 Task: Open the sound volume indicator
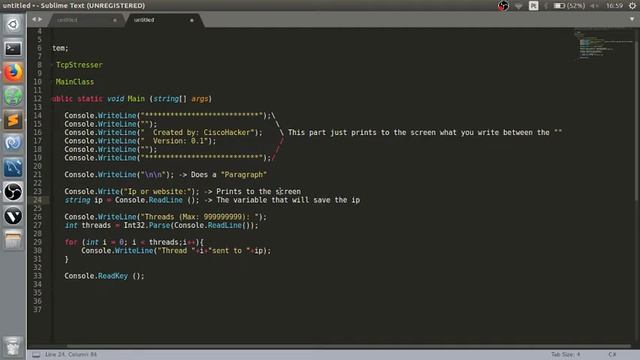594,6
